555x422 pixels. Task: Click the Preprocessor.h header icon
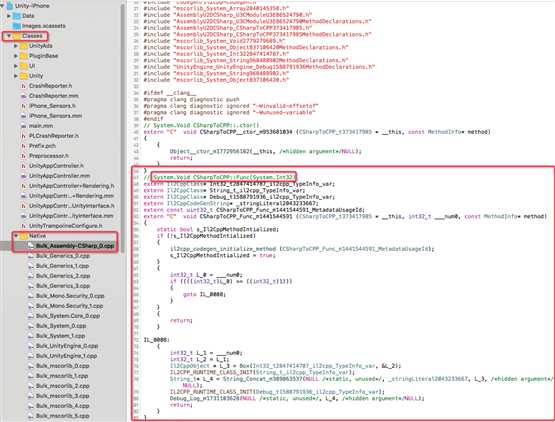(x=24, y=155)
